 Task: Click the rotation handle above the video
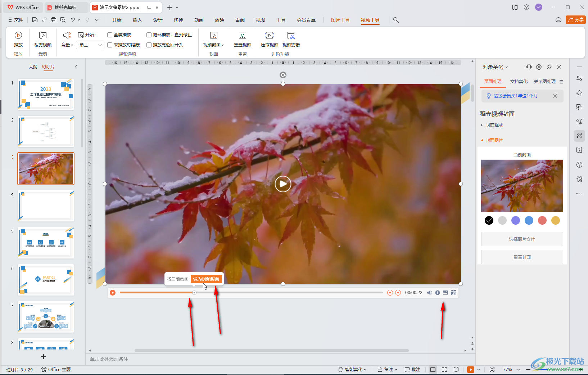[x=283, y=75]
